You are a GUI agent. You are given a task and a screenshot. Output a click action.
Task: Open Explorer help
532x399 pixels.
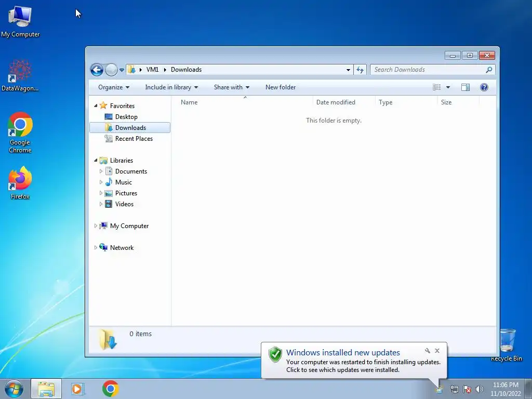pos(484,87)
